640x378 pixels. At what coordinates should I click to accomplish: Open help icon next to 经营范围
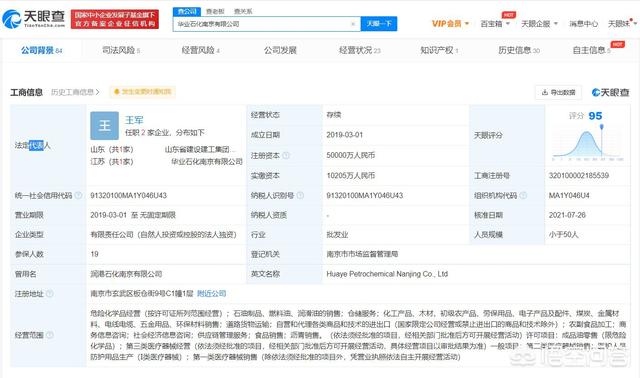tap(49, 335)
